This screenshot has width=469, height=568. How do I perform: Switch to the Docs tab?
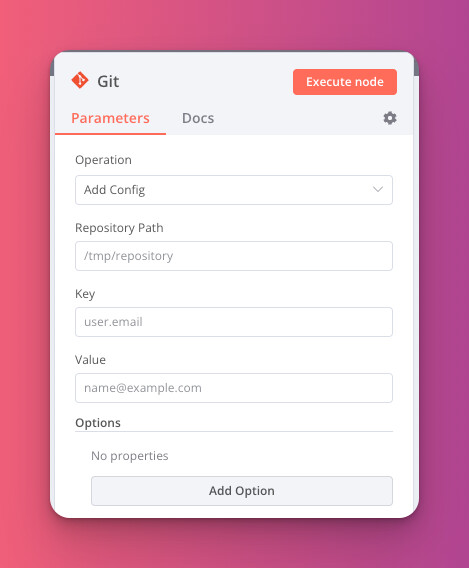point(198,118)
